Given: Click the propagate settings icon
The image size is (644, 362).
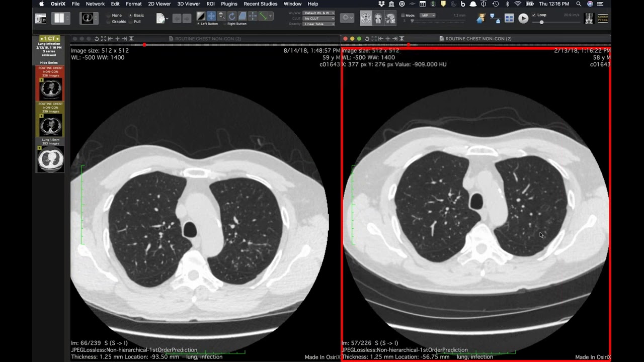Looking at the screenshot, I should click(x=495, y=19).
